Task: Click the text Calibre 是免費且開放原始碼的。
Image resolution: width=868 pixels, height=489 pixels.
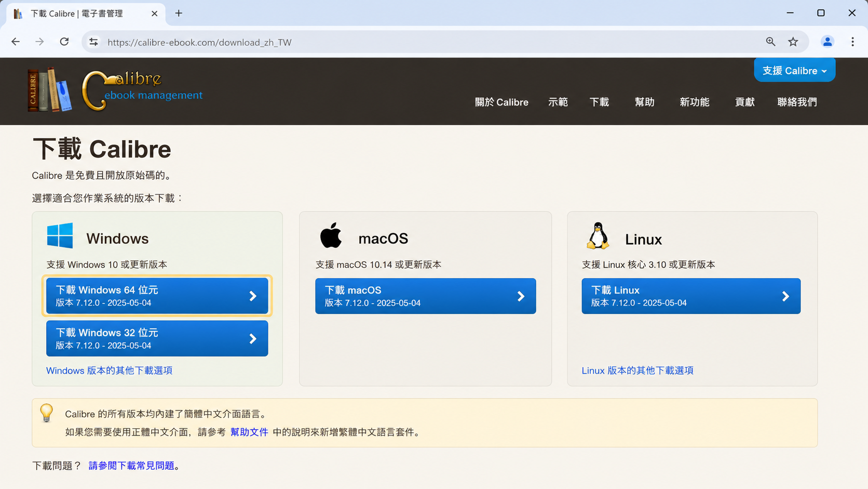Action: pyautogui.click(x=102, y=176)
